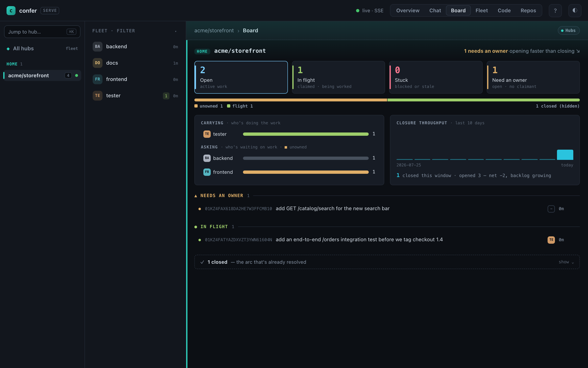Open the add GET /catalog/search task

coord(387,209)
